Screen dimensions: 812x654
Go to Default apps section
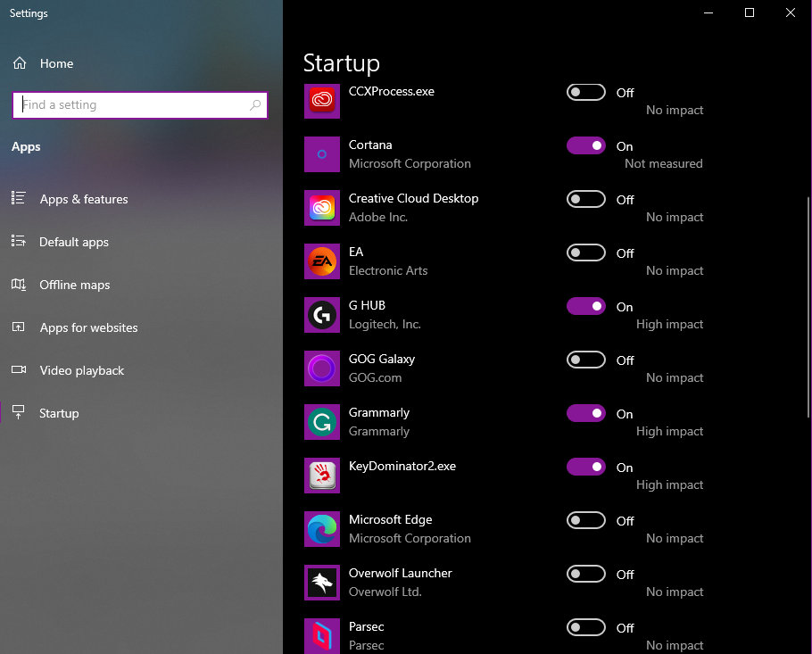click(74, 242)
